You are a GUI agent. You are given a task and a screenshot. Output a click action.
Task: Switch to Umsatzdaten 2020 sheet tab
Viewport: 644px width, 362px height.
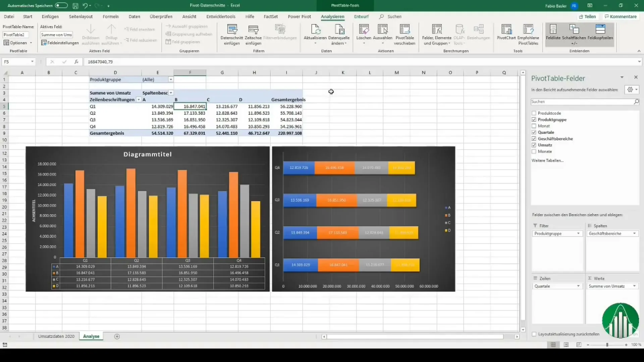[x=56, y=336]
